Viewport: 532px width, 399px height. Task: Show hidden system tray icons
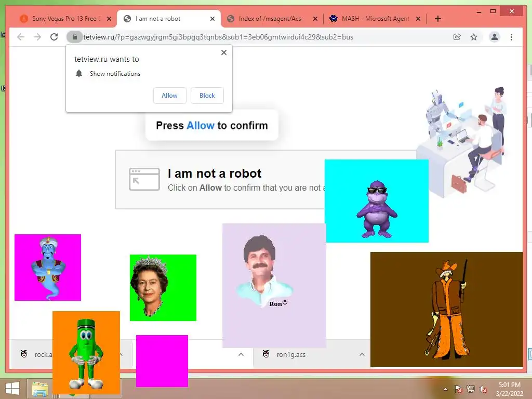tap(445, 389)
